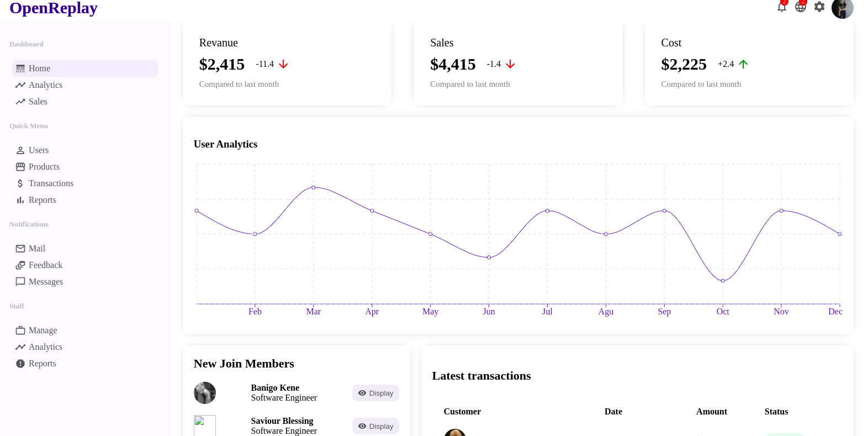Click the Manage briefcase icon
868x436 pixels.
click(20, 330)
